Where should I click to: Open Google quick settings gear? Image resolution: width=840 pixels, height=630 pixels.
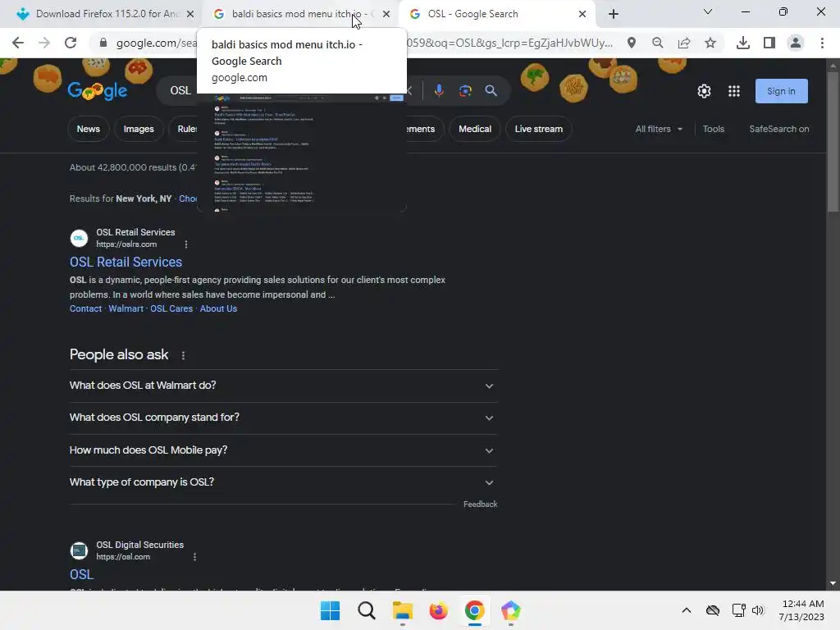coord(704,91)
